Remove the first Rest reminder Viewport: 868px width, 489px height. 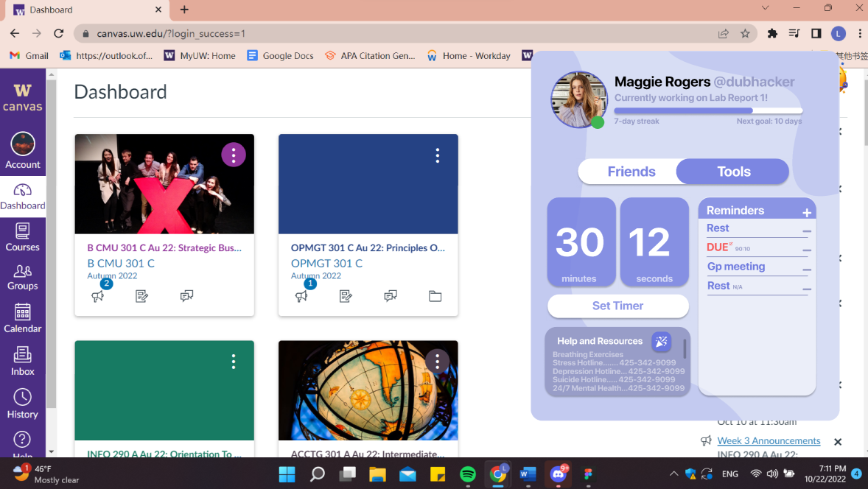click(807, 231)
